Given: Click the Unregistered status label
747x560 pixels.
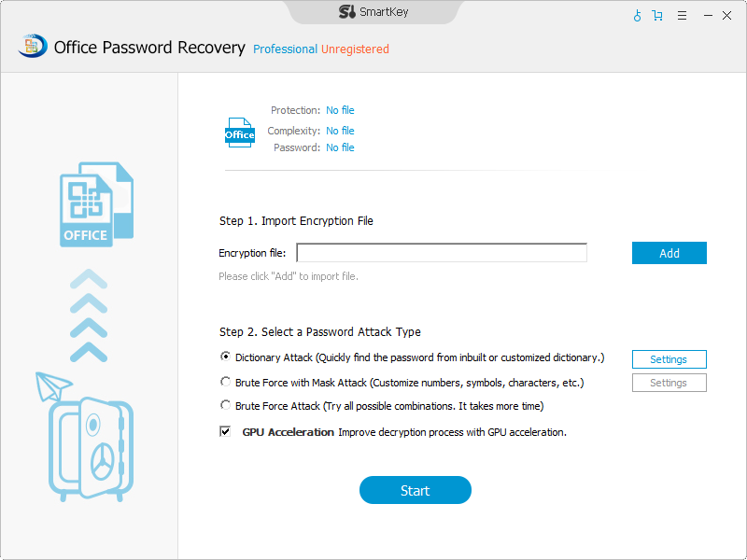Looking at the screenshot, I should pyautogui.click(x=356, y=49).
